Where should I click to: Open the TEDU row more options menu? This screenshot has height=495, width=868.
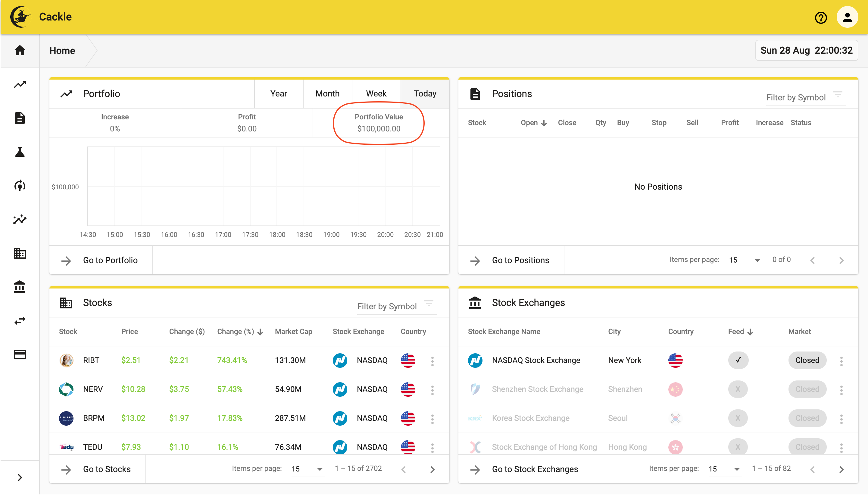[x=432, y=448]
